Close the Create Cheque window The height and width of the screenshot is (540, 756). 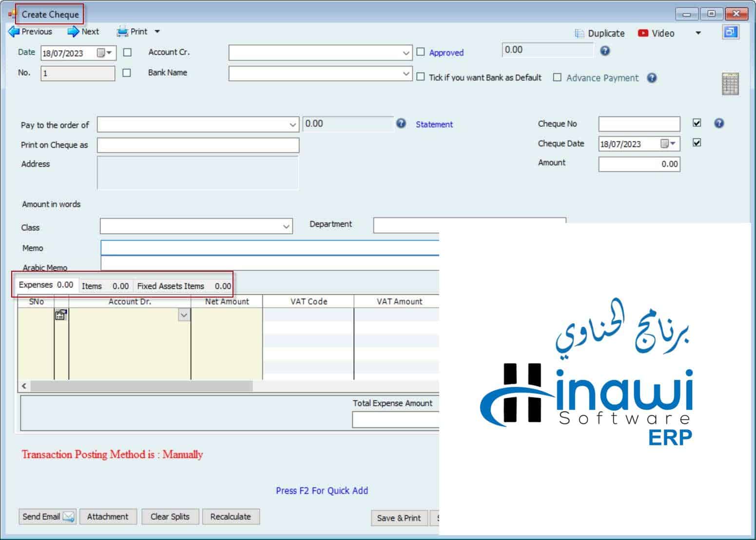737,14
